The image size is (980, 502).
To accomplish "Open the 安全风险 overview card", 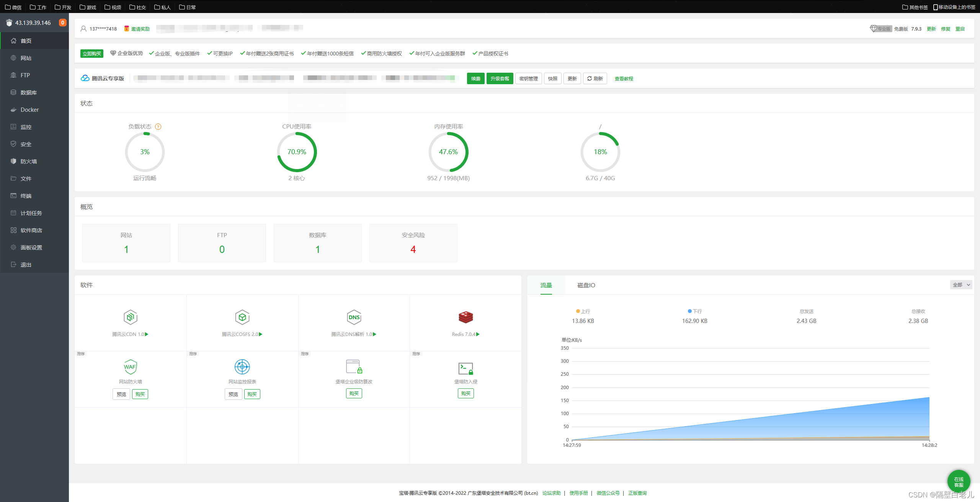I will pos(413,243).
